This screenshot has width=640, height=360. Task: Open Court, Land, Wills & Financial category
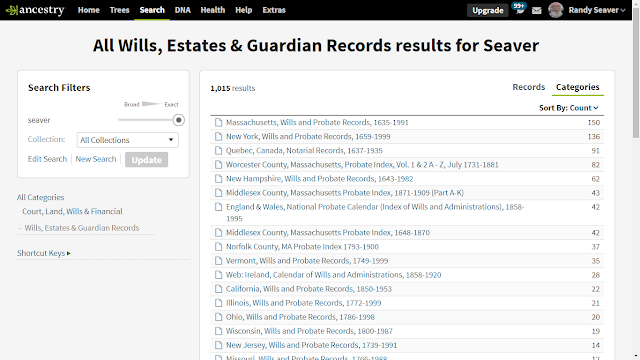72,211
